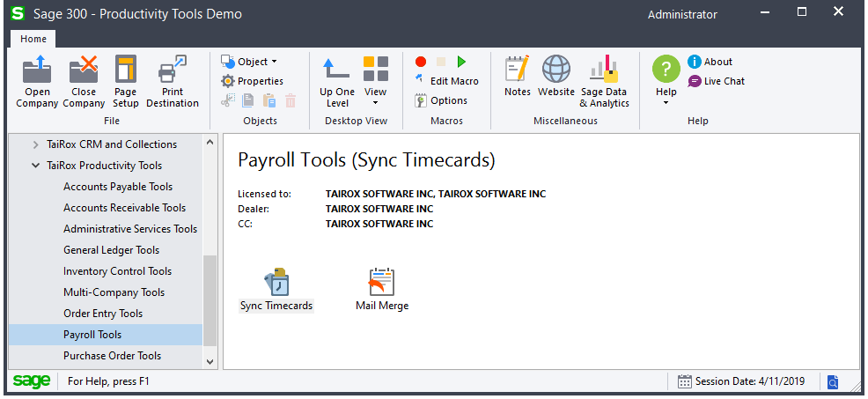This screenshot has width=868, height=399.
Task: Go Up One Level
Action: coord(337,82)
